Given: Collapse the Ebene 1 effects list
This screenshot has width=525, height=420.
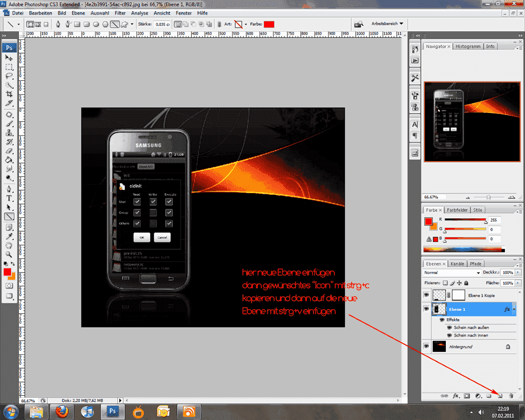Looking at the screenshot, I should [514, 309].
